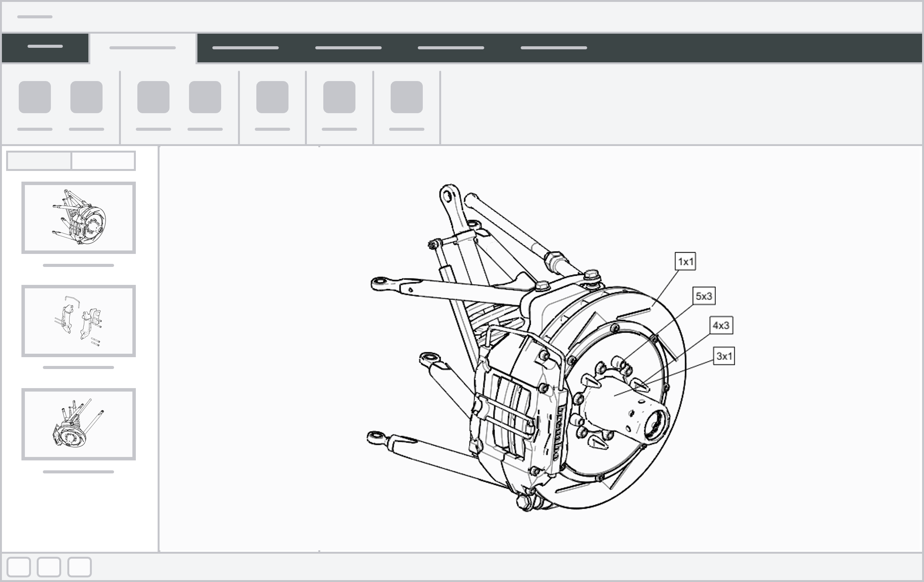Click the fifth ribbon icon placeholder
This screenshot has width=924, height=582.
click(272, 97)
